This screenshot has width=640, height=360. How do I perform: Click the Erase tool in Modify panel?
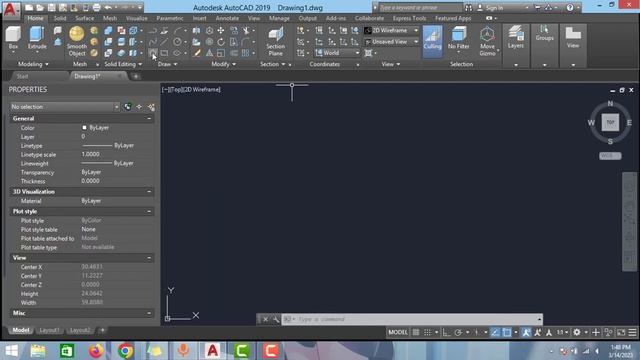(197, 53)
